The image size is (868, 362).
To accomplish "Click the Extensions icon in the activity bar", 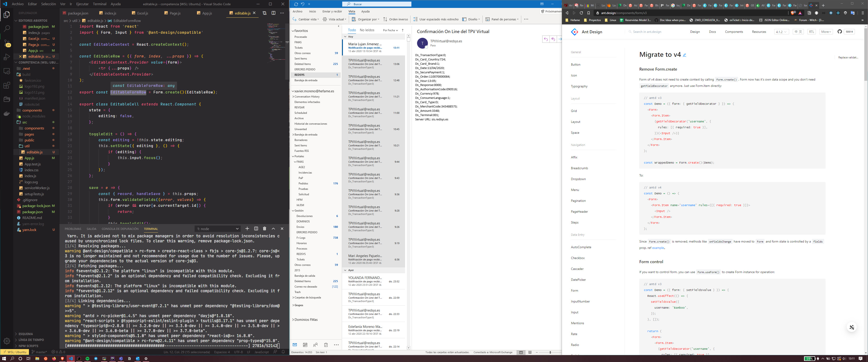I will 7,85.
